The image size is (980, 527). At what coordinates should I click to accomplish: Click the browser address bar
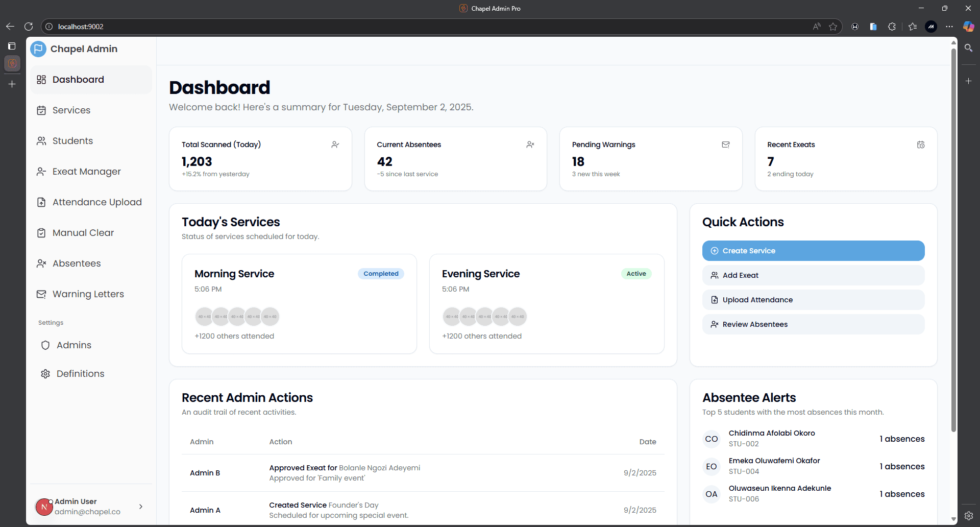(408, 27)
